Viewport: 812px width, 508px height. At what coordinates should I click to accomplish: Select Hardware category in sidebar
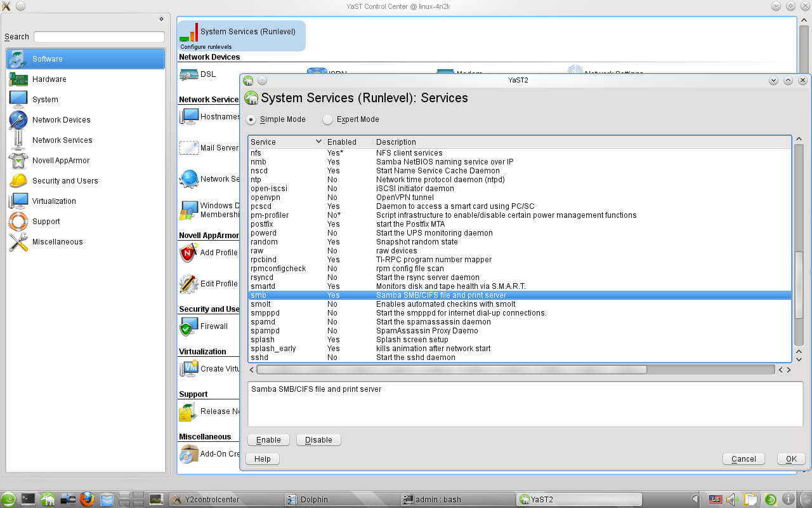(86, 79)
